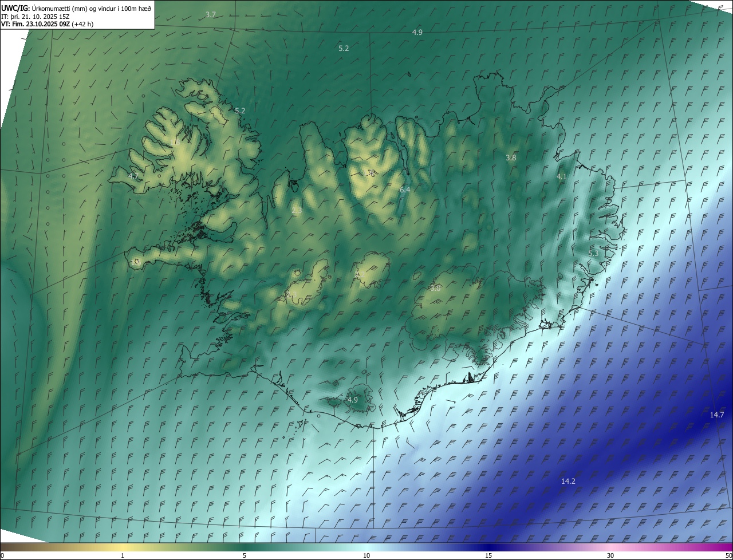Select the 5.2 value on the Westfjords coast
The height and width of the screenshot is (560, 733).
(x=240, y=111)
